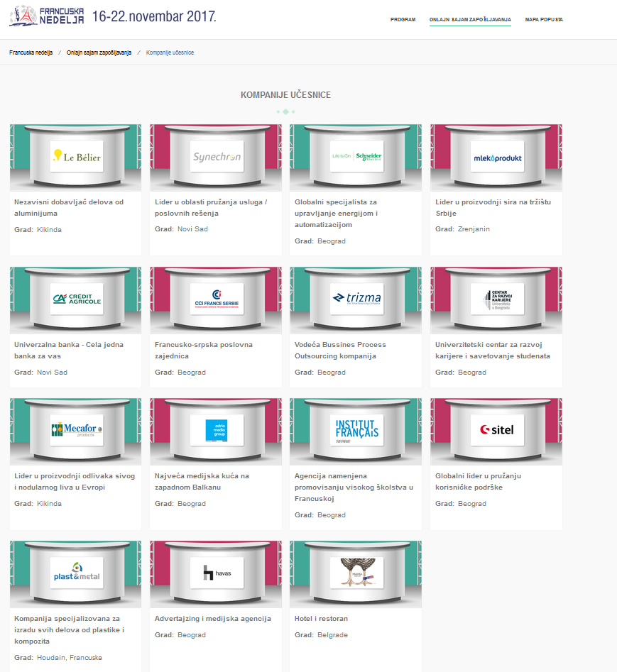The image size is (617, 672).
Task: Click 'Grad: Novi Sad' under Crédit Agricole
Action: click(x=40, y=373)
